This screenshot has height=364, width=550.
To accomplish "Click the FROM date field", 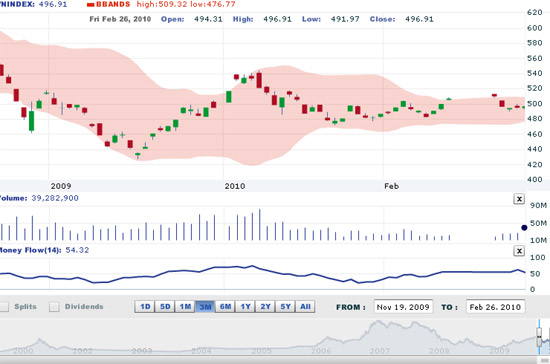I will [403, 307].
